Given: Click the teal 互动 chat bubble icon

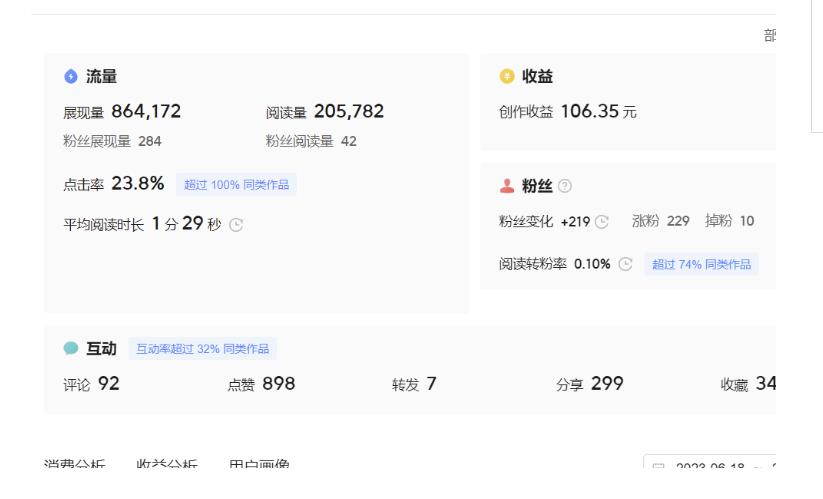Looking at the screenshot, I should pyautogui.click(x=70, y=349).
